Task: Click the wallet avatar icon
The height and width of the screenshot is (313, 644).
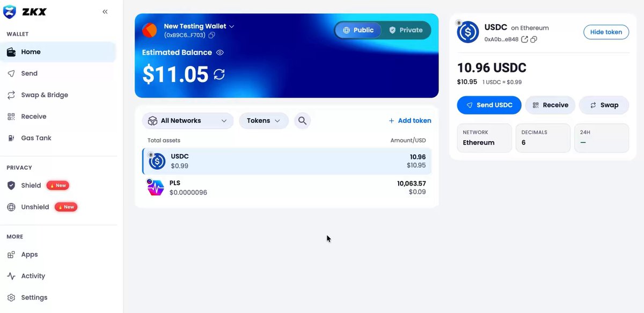Action: click(x=150, y=30)
